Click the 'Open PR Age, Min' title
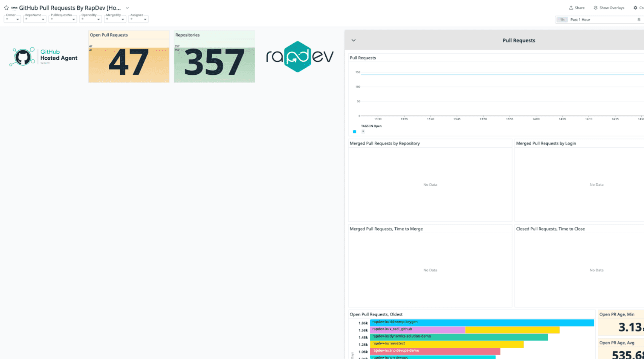The width and height of the screenshot is (644, 362). [617, 314]
